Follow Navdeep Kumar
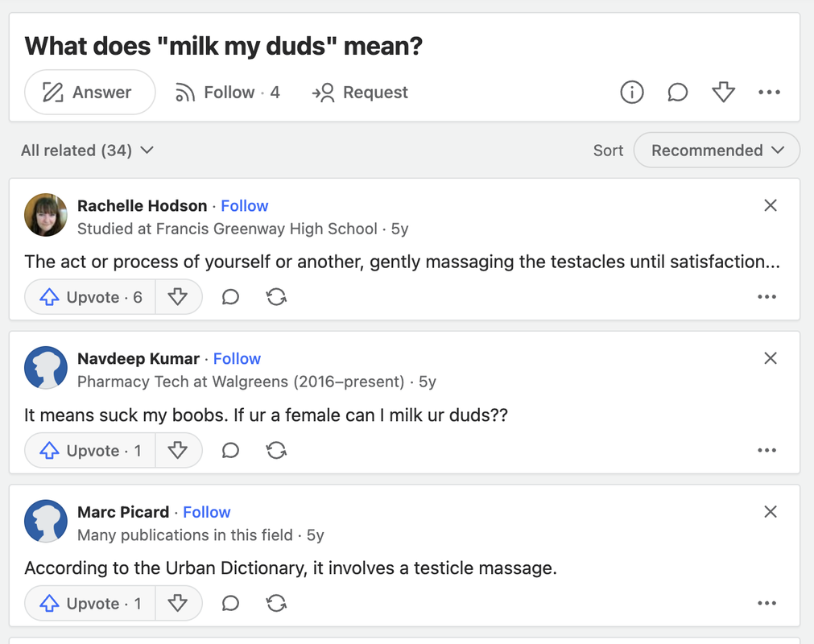This screenshot has height=644, width=814. (237, 358)
